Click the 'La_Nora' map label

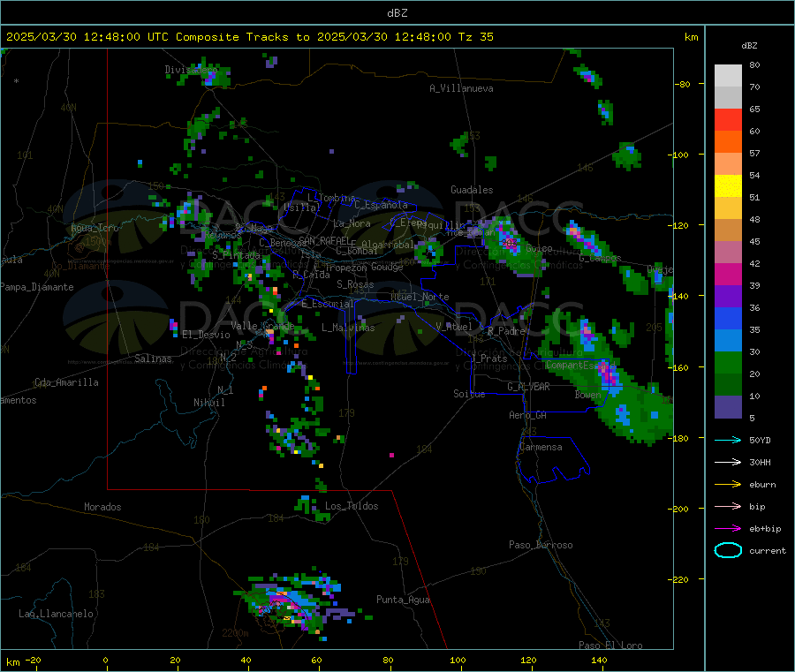352,223
